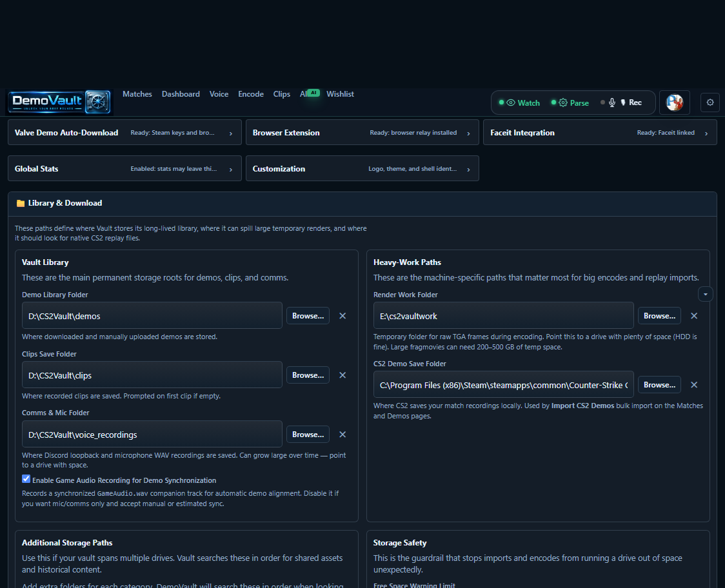Clear the Comms & Mic Folder path
The image size is (725, 588).
coord(343,434)
